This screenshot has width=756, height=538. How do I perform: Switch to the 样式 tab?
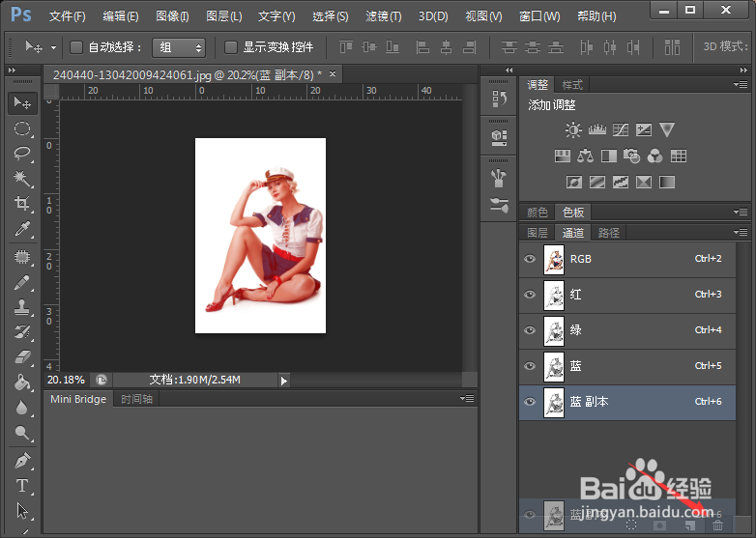(x=572, y=85)
